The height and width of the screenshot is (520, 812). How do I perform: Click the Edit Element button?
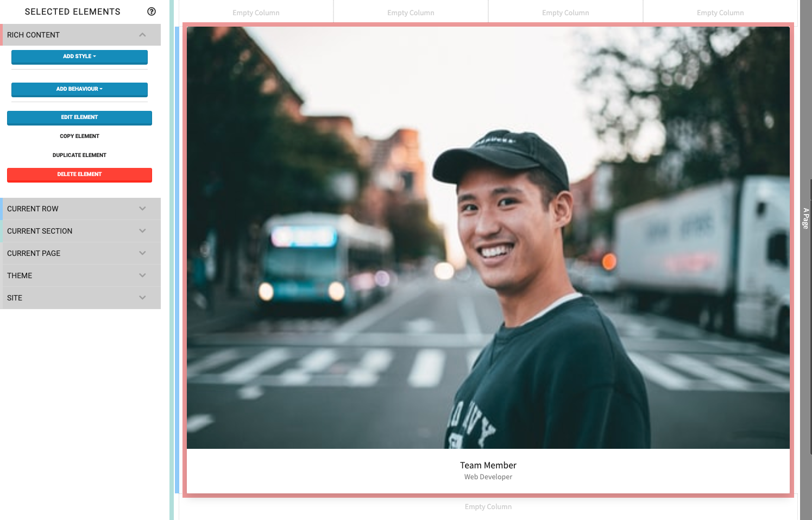click(79, 117)
